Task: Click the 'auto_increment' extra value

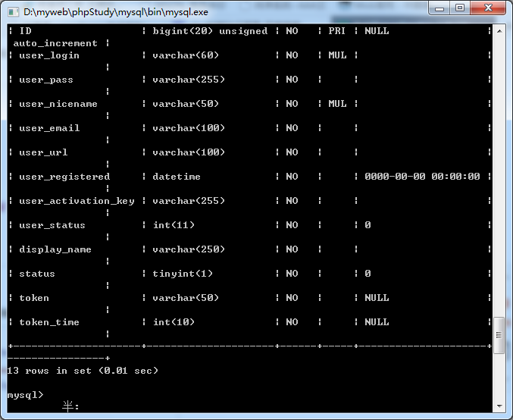Action: point(55,43)
